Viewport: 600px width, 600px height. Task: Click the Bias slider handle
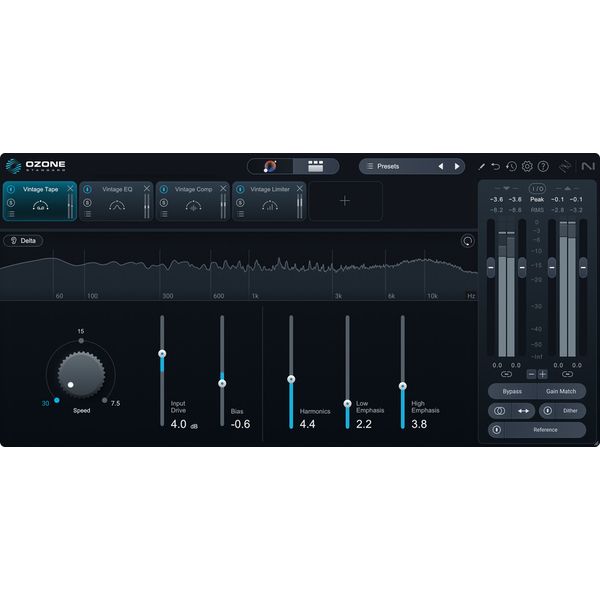(x=222, y=383)
